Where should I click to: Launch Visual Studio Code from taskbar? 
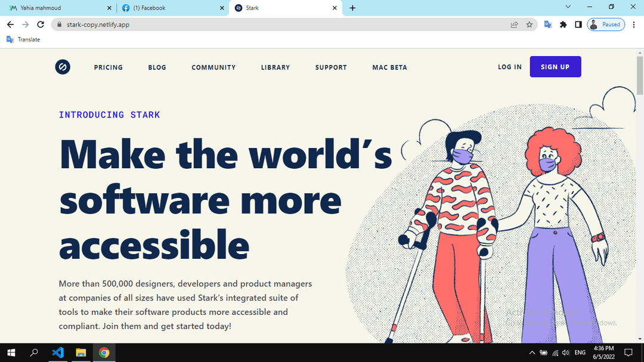[58, 352]
